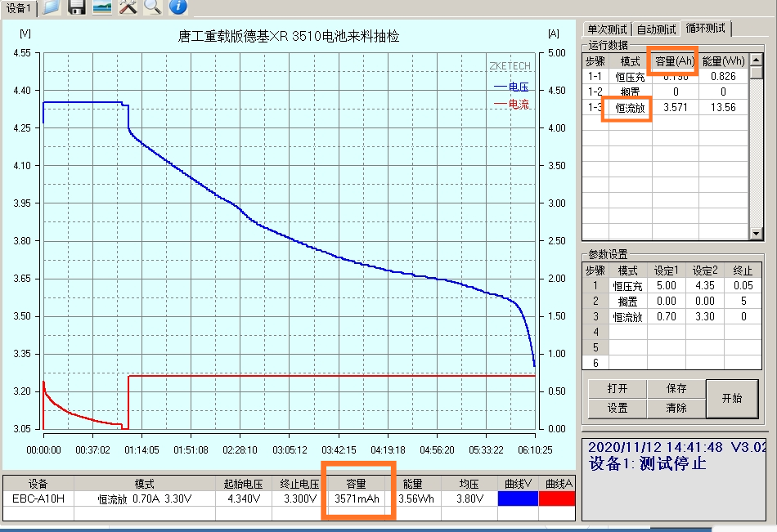Click the 5.00 setting in step 1
Image resolution: width=777 pixels, height=532 pixels.
coord(666,286)
